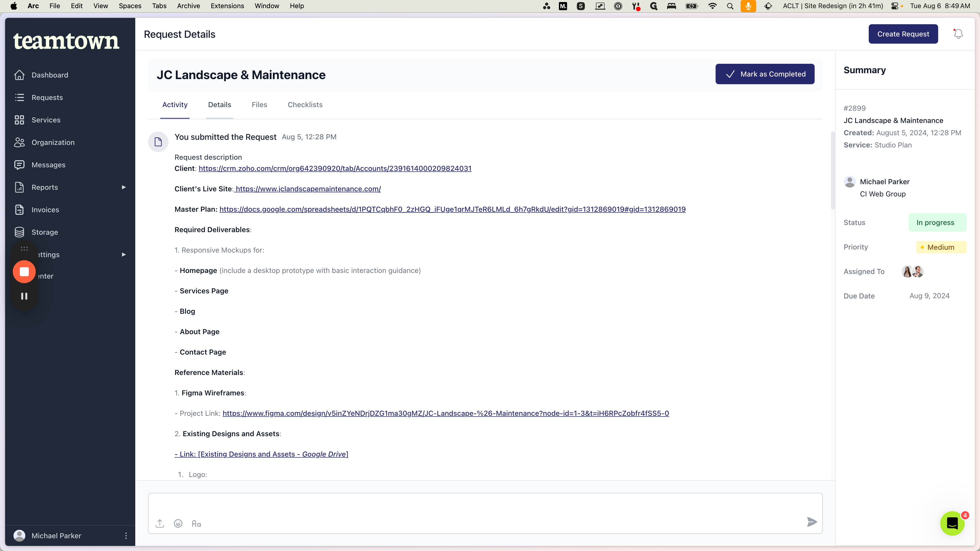The image size is (980, 551).
Task: Switch to the Activity tab
Action: pyautogui.click(x=175, y=105)
